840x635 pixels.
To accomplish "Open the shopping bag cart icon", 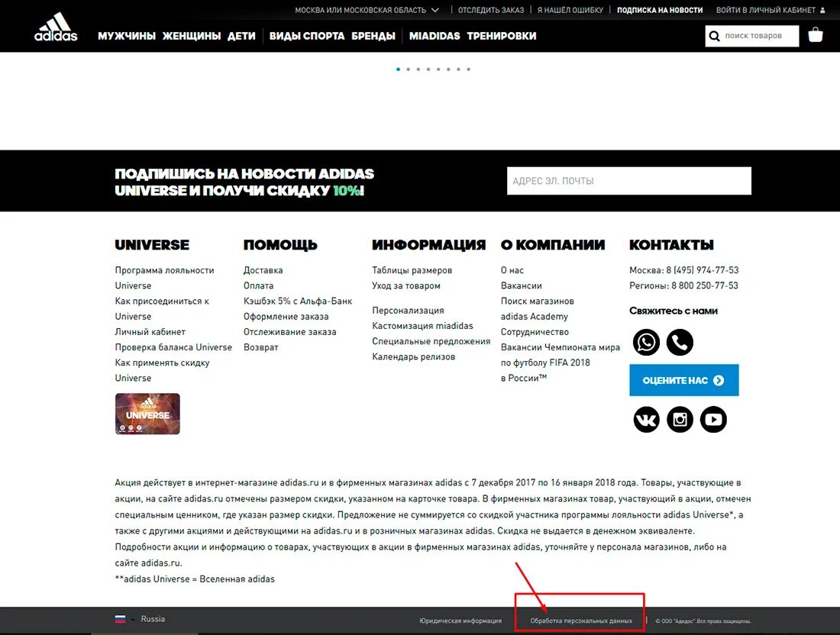I will (x=816, y=35).
